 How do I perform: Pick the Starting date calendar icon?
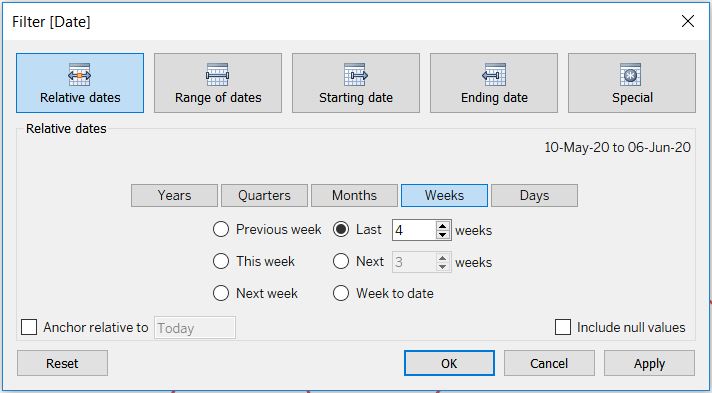pyautogui.click(x=356, y=74)
